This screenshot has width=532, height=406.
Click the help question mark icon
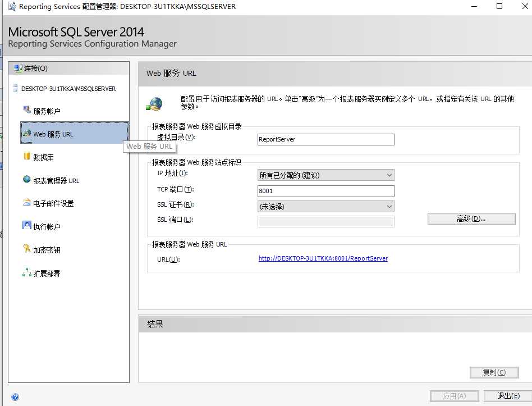coord(15,397)
